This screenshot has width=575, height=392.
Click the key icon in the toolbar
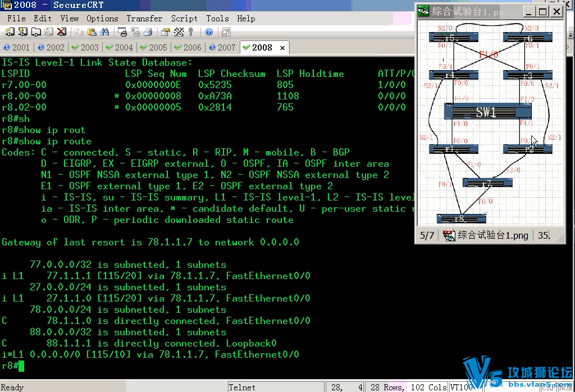point(191,33)
